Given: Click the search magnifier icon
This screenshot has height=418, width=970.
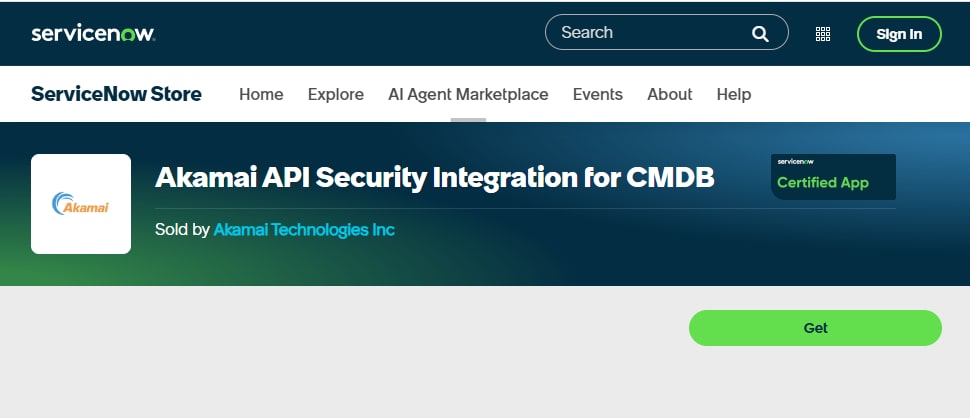Looking at the screenshot, I should [760, 33].
